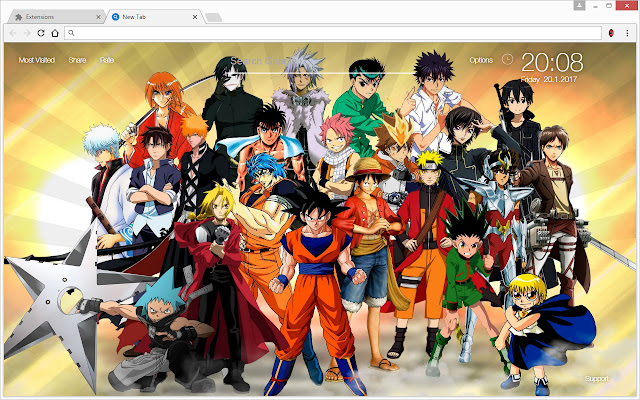Reload the page with the refresh icon
Viewport: 640px width, 400px height.
[41, 33]
